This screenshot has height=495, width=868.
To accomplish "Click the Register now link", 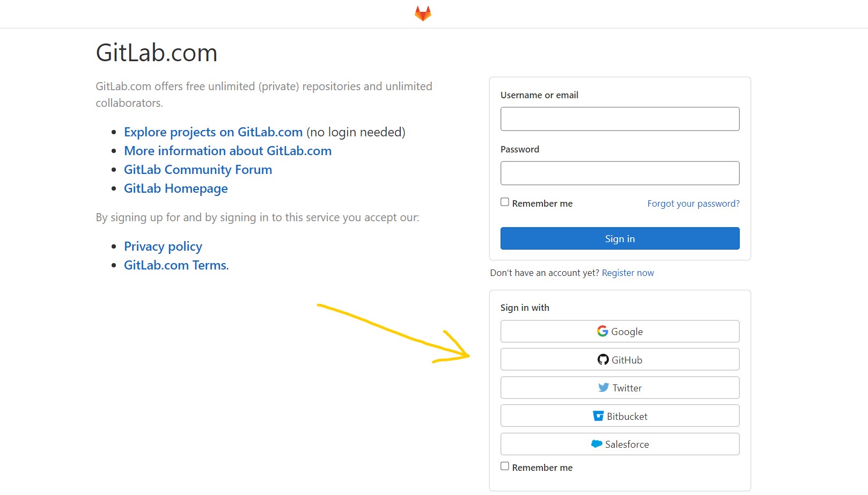I will click(628, 273).
